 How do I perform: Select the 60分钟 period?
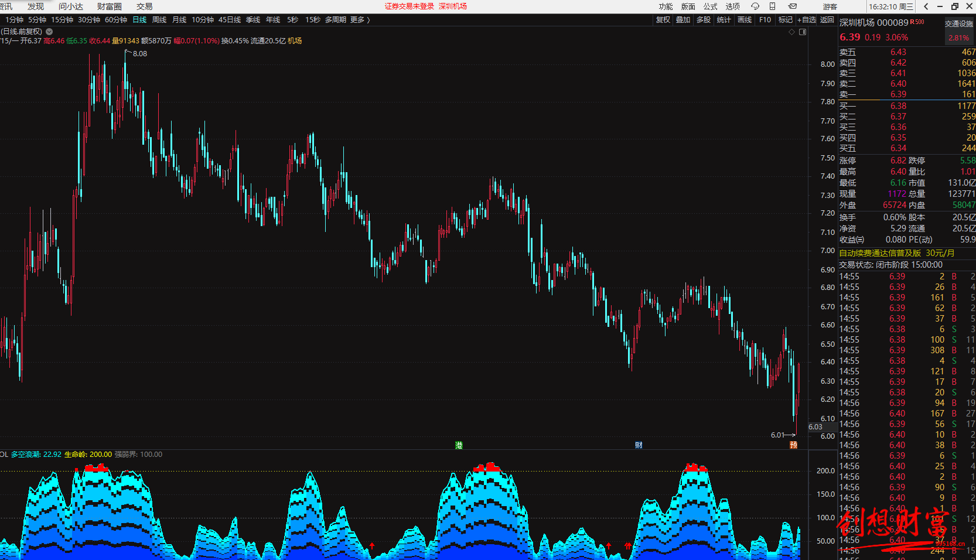(x=116, y=20)
